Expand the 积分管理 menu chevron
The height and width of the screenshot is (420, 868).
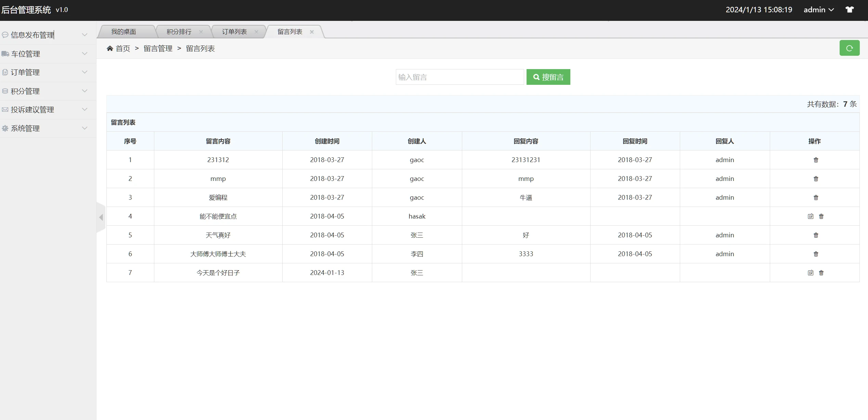[85, 91]
